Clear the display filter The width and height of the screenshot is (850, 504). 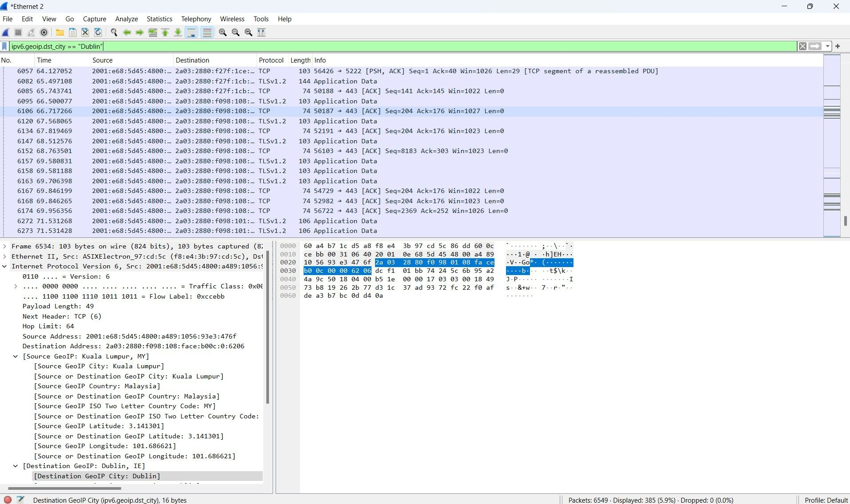click(803, 46)
